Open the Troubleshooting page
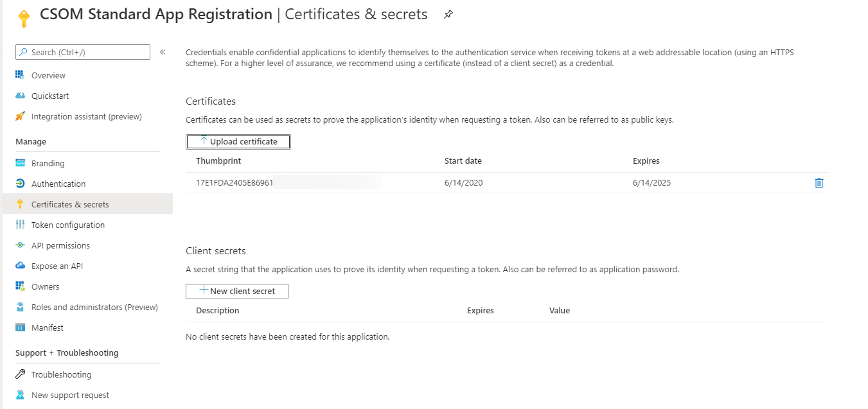868x409 pixels. [61, 375]
